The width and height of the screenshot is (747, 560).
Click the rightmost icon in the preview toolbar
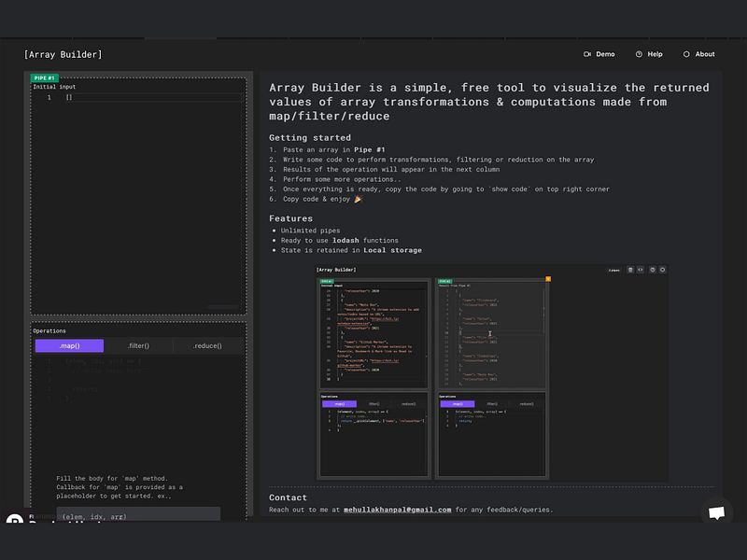[x=662, y=270]
